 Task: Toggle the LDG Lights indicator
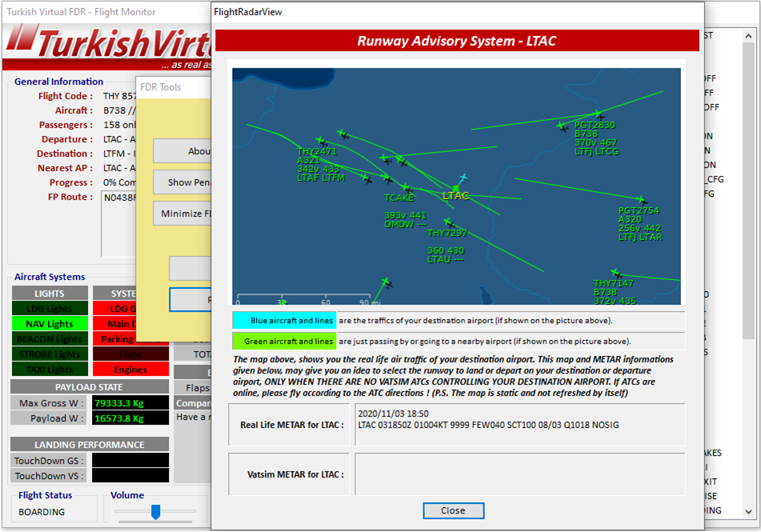click(x=50, y=309)
